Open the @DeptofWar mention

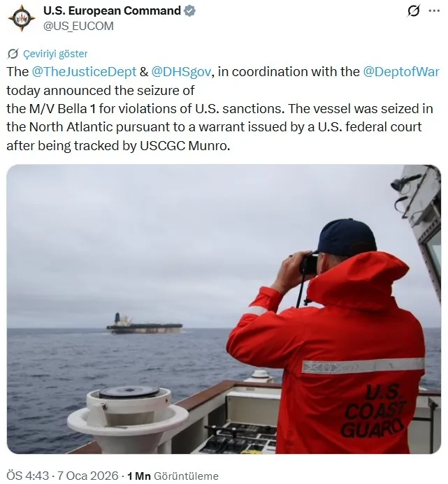tap(401, 72)
